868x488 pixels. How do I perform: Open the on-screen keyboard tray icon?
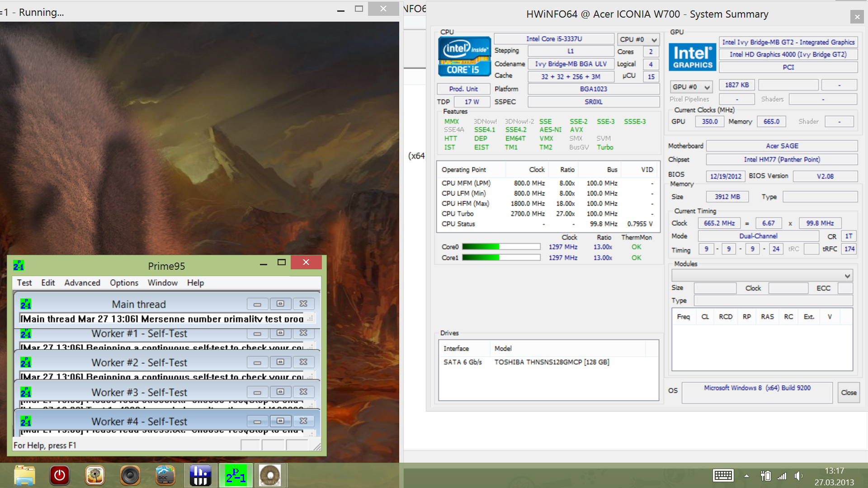723,475
